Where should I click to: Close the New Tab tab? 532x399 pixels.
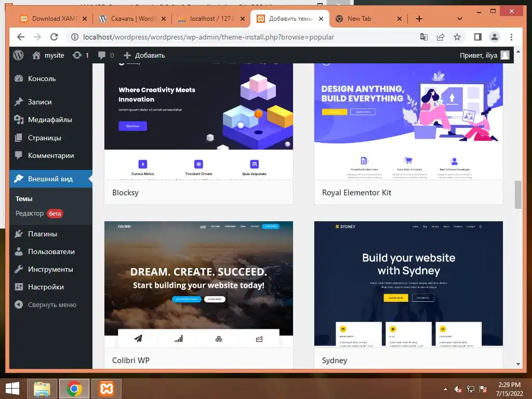coord(400,19)
